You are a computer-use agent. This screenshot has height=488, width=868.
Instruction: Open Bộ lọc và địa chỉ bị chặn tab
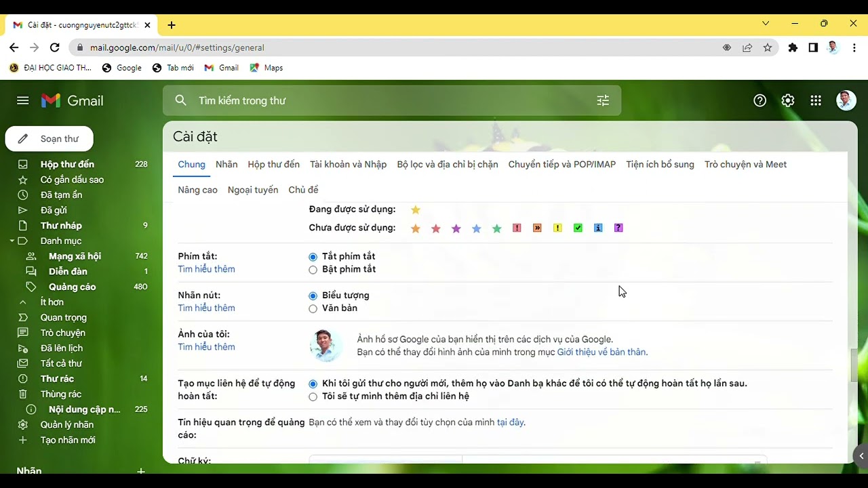coord(448,164)
